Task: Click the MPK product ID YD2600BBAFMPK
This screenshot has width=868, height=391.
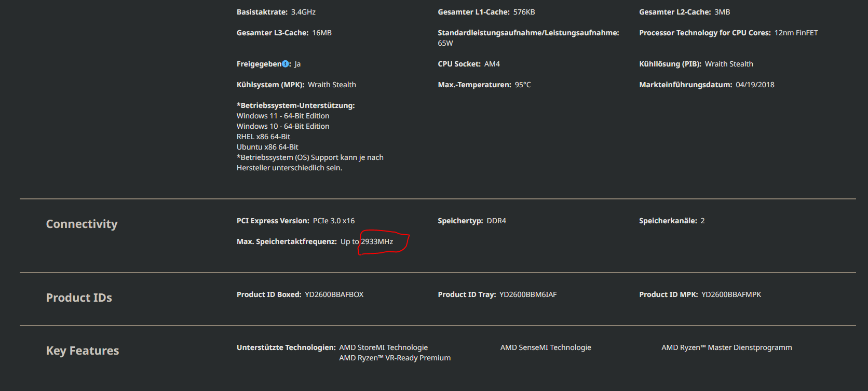Action: pos(731,294)
